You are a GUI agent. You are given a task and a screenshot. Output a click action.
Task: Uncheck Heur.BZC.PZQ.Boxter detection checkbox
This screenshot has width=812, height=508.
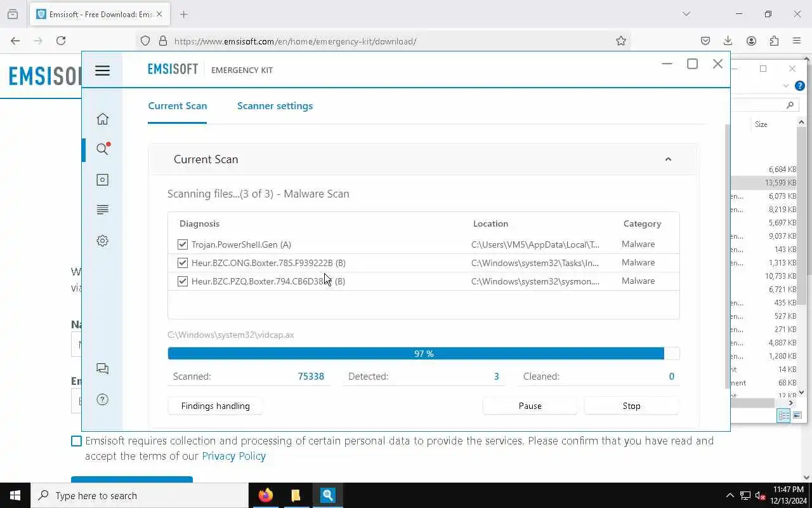coord(183,281)
